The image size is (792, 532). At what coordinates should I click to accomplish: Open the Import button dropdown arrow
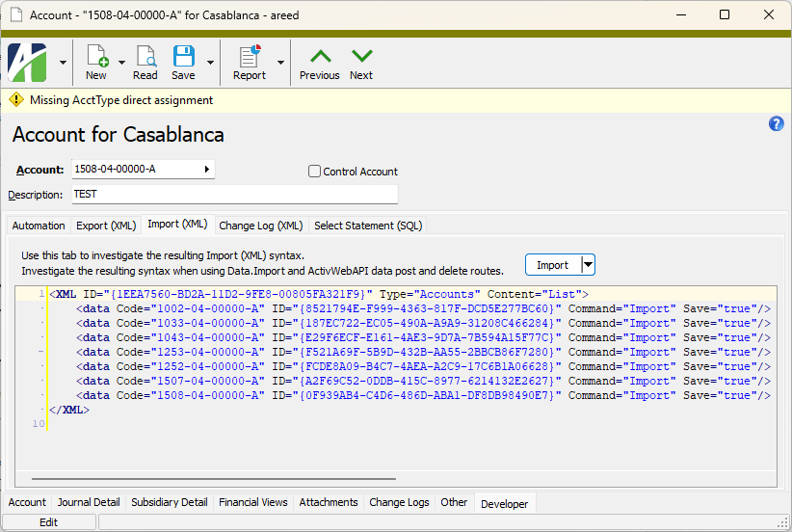point(588,265)
